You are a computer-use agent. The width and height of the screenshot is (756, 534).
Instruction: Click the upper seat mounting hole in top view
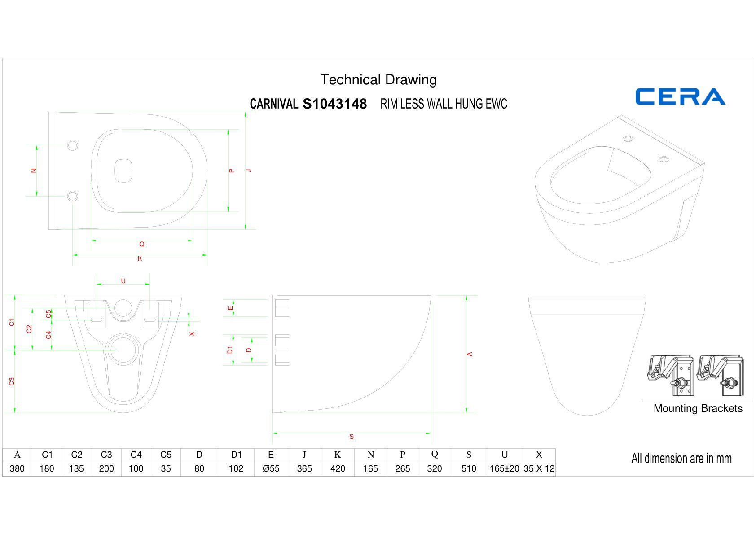point(72,145)
